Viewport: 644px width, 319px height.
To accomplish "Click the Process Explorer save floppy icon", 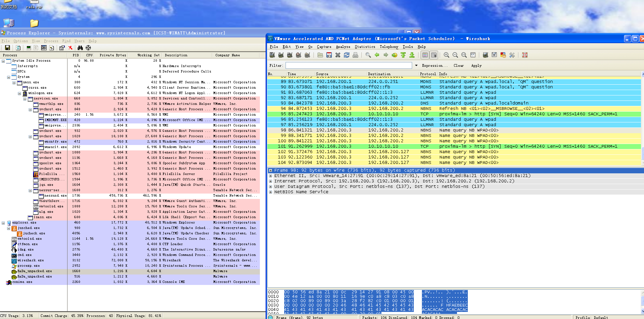I will click(x=7, y=48).
